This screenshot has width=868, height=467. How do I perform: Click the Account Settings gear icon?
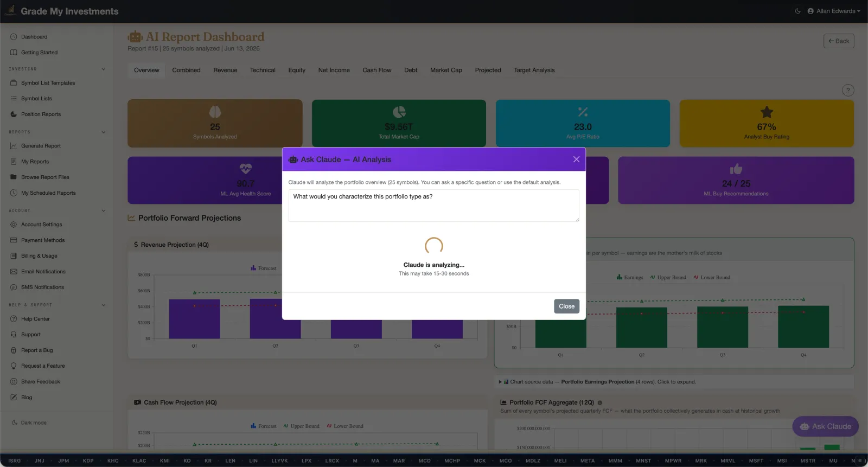[x=14, y=225]
